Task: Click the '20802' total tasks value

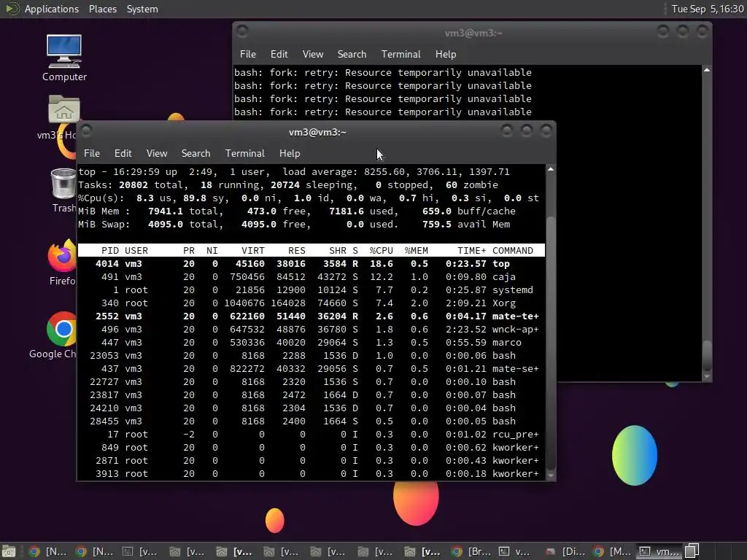Action: 133,184
